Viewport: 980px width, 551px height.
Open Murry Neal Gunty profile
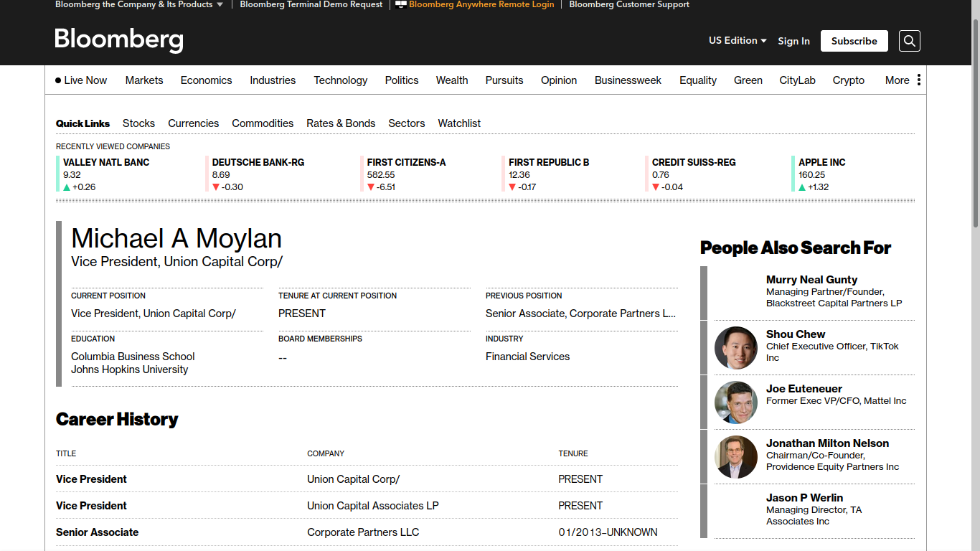click(x=811, y=280)
